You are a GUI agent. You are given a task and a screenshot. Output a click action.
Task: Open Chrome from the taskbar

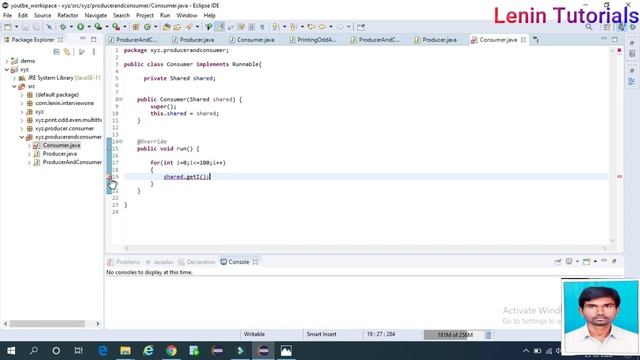click(171, 351)
